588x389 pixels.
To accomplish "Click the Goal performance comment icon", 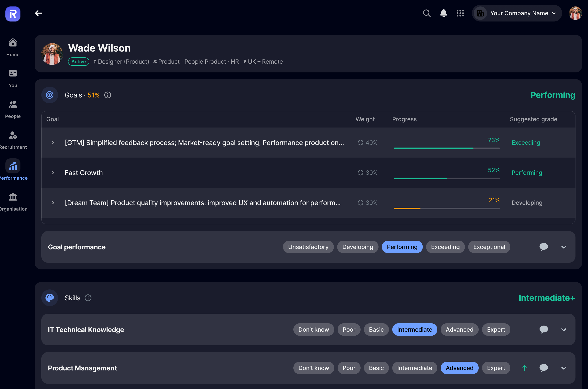I will [x=544, y=247].
